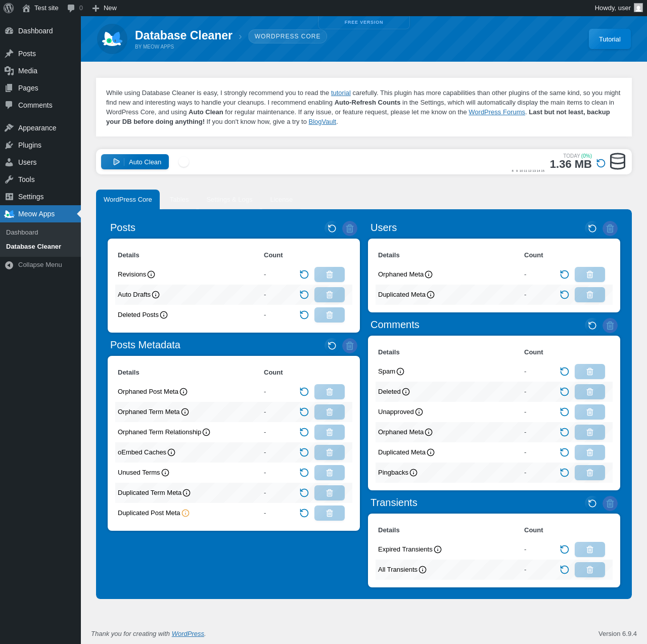
Task: Open Test site from the admin bar
Action: coord(40,8)
